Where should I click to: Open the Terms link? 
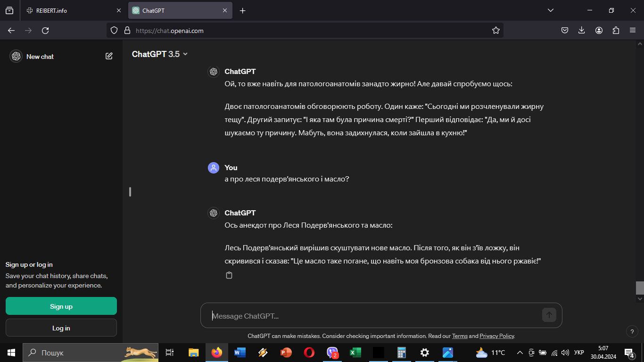pos(460,336)
